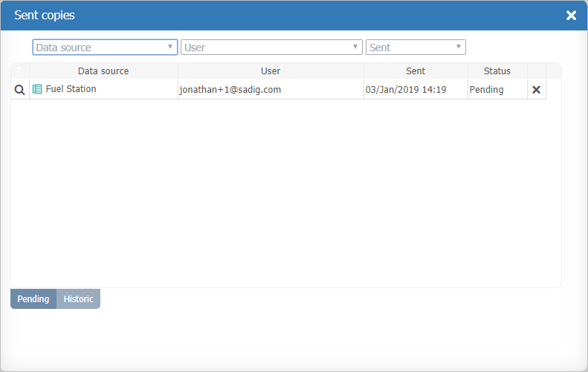Click the magnifier icon in the Fuel Station row
Image resolution: width=588 pixels, height=372 pixels.
(20, 90)
